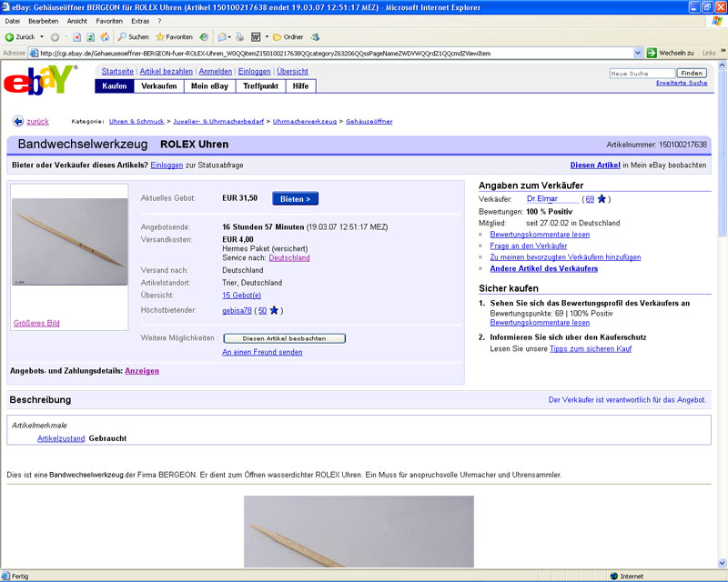Click Frage an den Verkäufer link
Image resolution: width=728 pixels, height=582 pixels.
[x=529, y=246]
